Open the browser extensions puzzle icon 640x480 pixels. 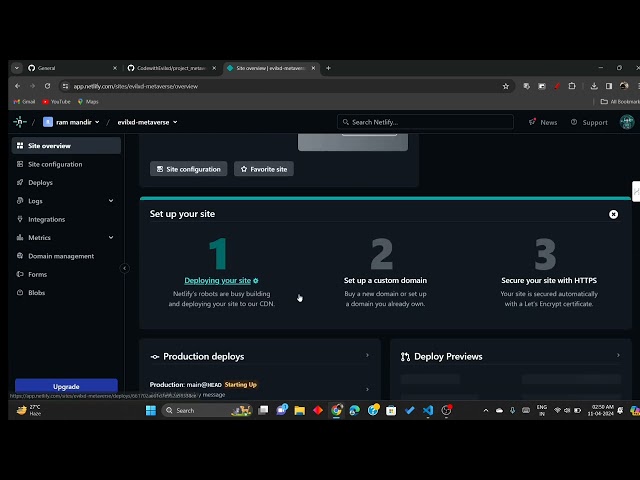tap(572, 86)
